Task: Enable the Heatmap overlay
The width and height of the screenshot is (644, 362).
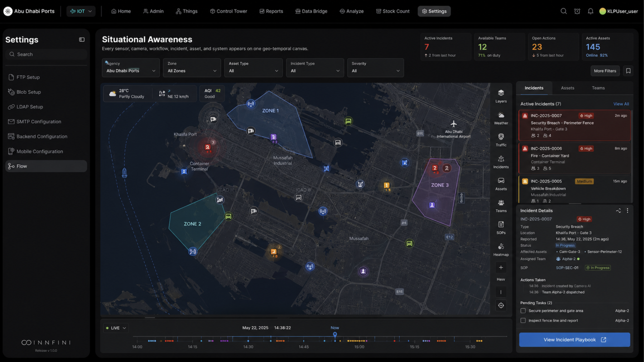Action: pos(501,250)
